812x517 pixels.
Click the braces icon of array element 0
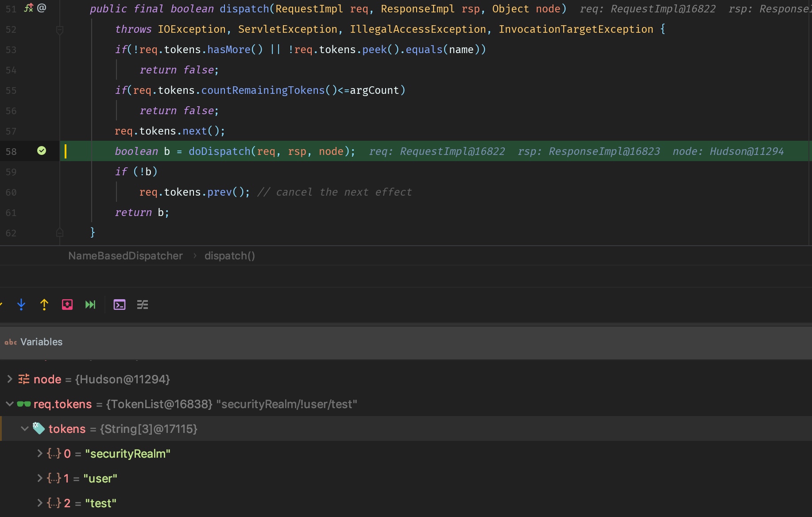click(x=54, y=454)
